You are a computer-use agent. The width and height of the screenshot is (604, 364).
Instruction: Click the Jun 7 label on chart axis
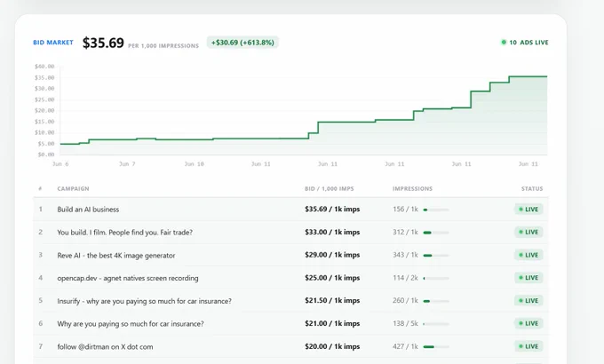click(127, 164)
